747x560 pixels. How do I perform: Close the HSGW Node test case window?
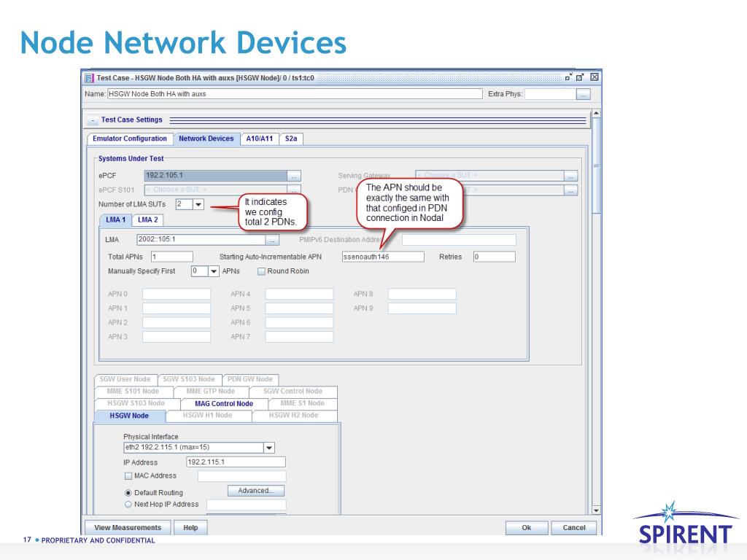(595, 77)
